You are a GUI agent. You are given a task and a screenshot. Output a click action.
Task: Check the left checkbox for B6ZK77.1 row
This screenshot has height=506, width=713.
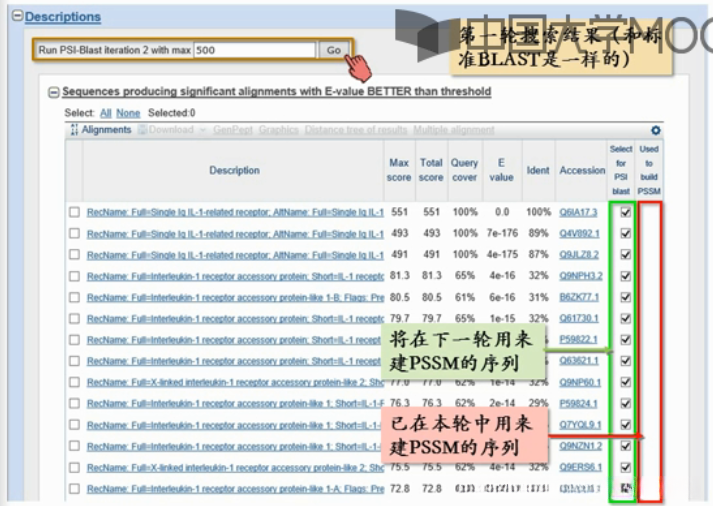(x=75, y=297)
